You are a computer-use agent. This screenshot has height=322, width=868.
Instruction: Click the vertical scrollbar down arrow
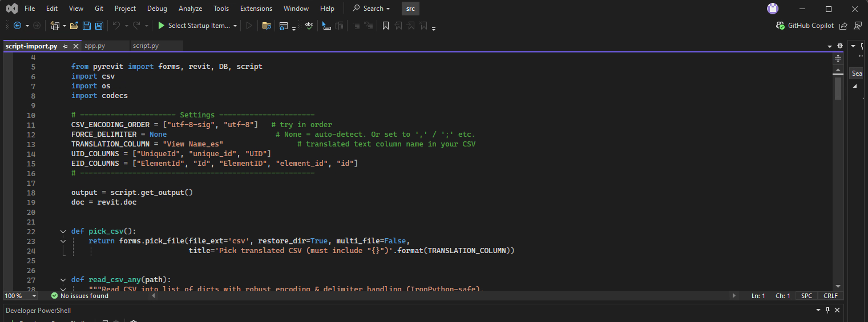pyautogui.click(x=838, y=286)
